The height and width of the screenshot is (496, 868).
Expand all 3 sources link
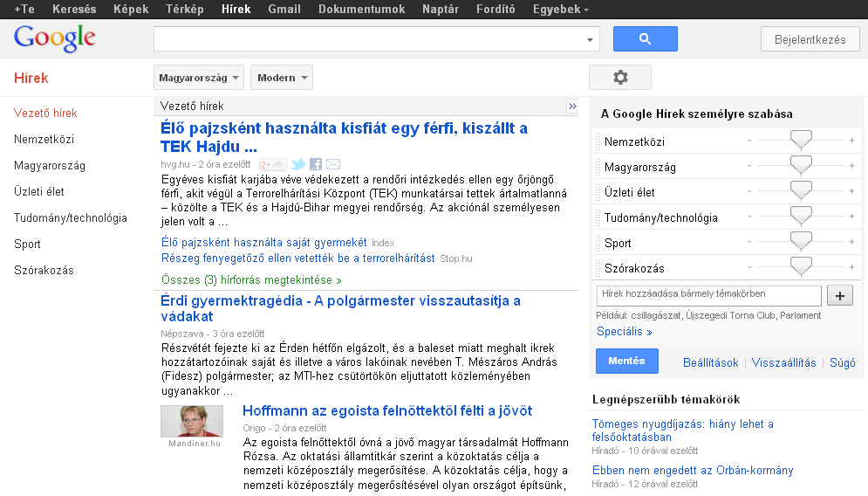pyautogui.click(x=251, y=279)
